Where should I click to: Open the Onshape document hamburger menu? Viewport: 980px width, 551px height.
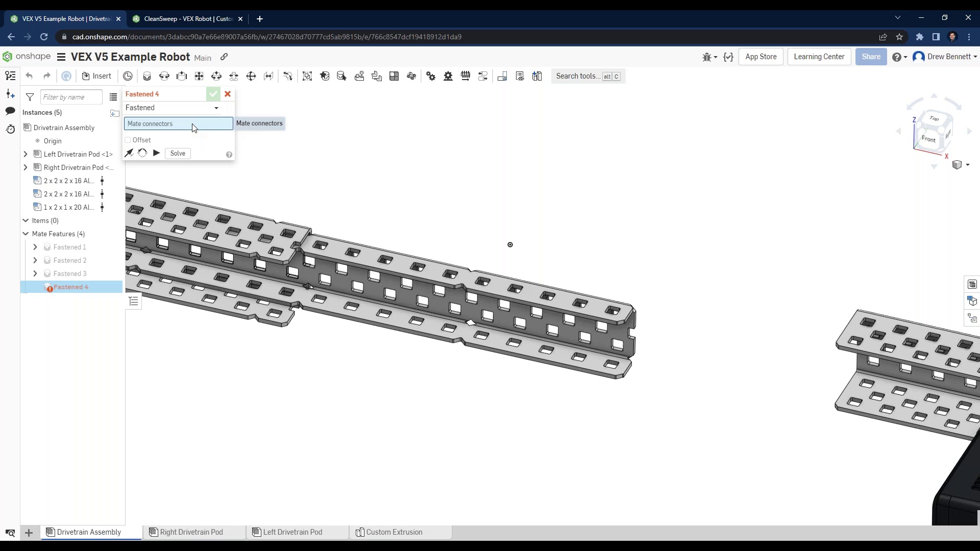pyautogui.click(x=61, y=57)
